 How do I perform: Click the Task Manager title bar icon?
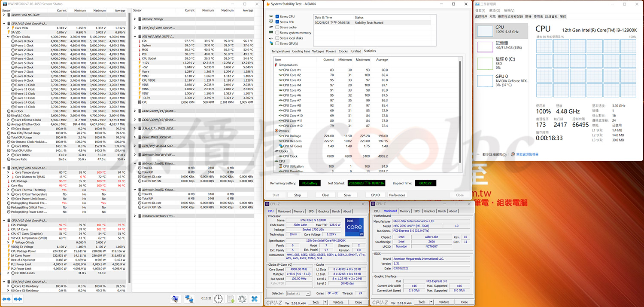click(478, 4)
